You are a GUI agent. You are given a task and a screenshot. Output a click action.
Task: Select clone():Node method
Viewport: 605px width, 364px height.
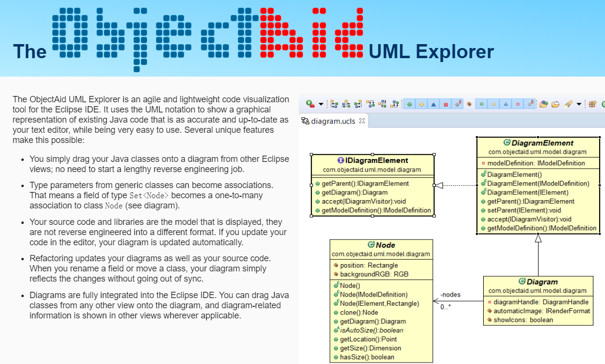(x=359, y=313)
